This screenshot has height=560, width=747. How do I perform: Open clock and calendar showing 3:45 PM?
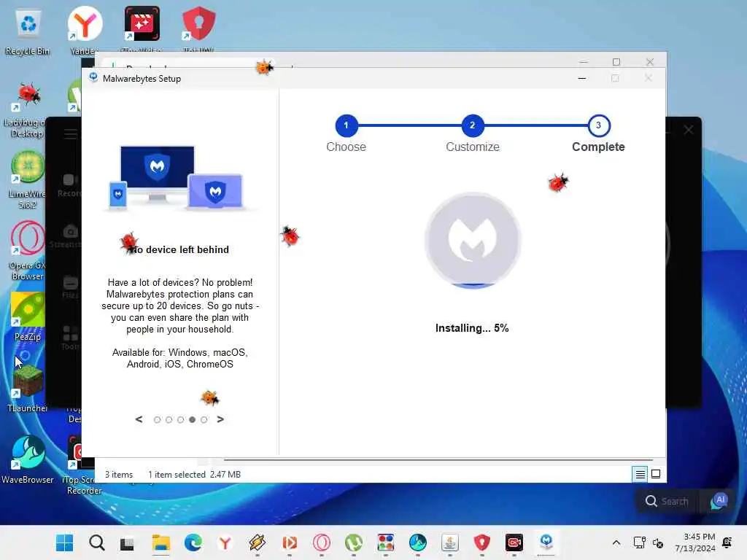[695, 542]
